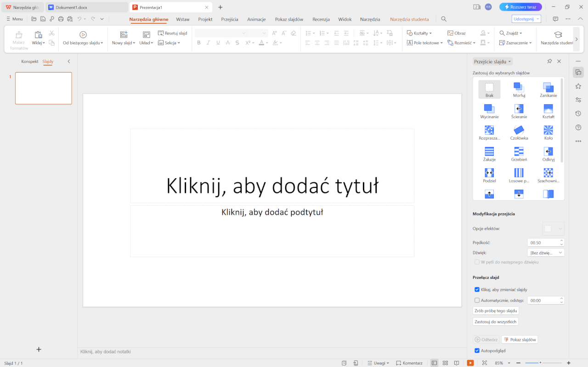This screenshot has height=367, width=588.
Task: Switch to the Przejścia tab
Action: (x=230, y=19)
